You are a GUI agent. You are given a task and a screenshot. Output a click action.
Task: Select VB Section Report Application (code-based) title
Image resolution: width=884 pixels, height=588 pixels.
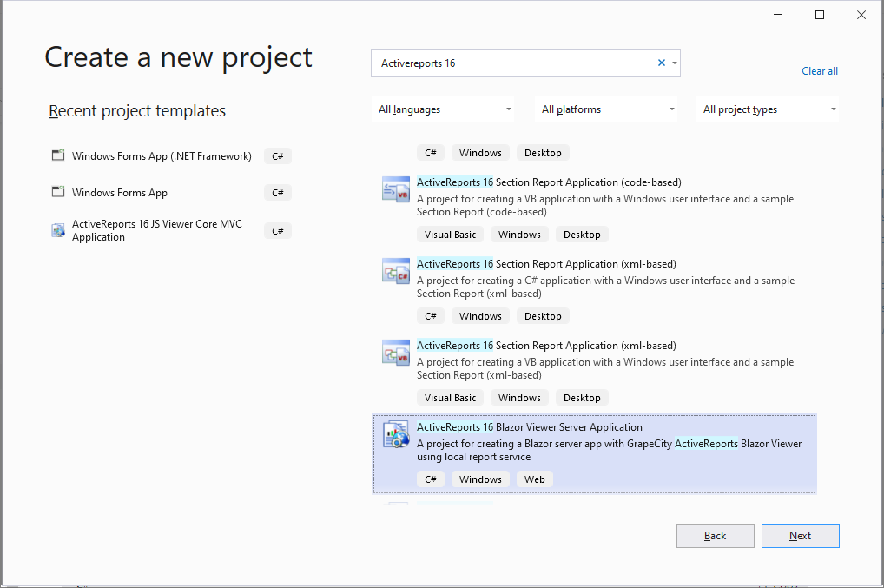[x=549, y=182]
